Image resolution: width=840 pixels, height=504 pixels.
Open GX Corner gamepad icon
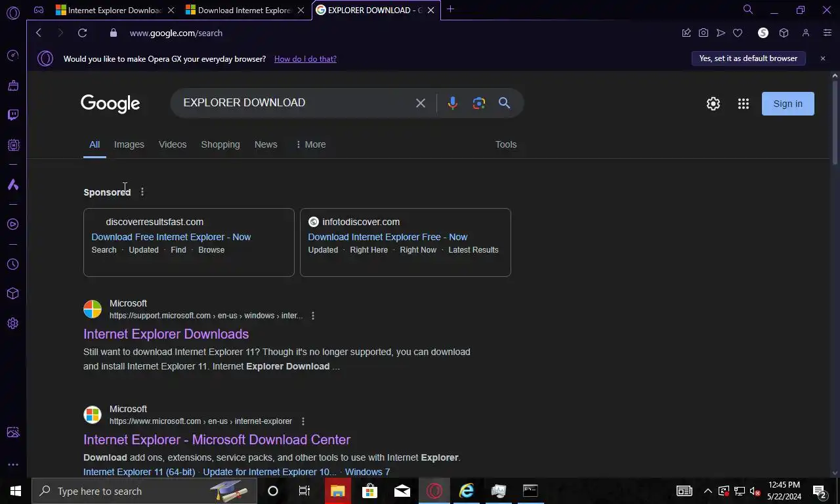pos(39,10)
